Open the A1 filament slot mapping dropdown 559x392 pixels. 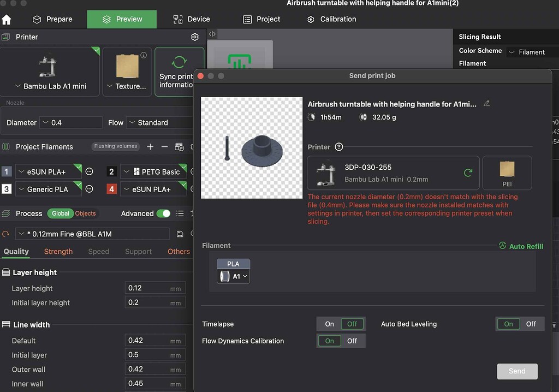click(x=234, y=276)
